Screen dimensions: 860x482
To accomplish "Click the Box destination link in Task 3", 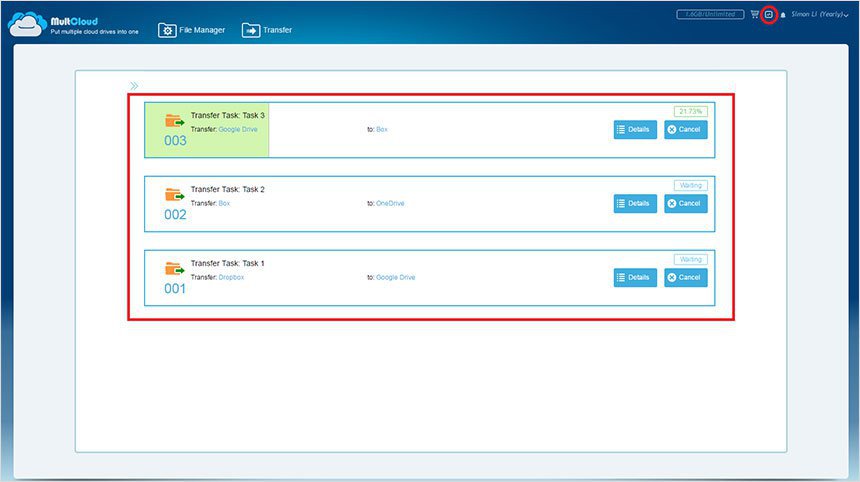I will pos(382,129).
